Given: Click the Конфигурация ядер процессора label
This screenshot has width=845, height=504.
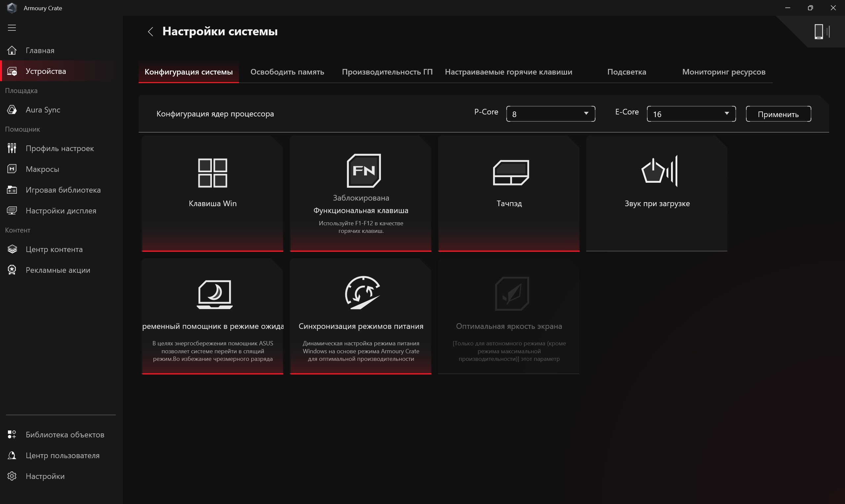Looking at the screenshot, I should [x=215, y=114].
